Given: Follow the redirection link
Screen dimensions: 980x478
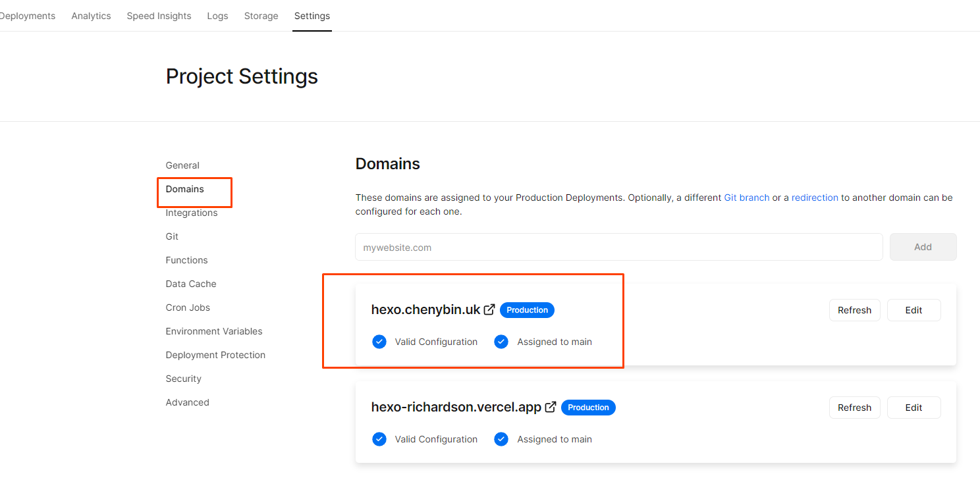Looking at the screenshot, I should click(815, 198).
